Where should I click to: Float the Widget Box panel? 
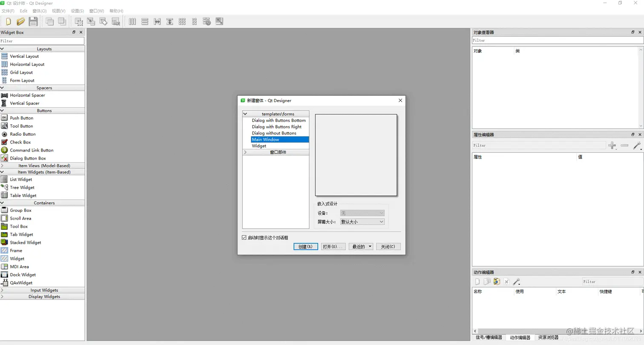[x=74, y=32]
